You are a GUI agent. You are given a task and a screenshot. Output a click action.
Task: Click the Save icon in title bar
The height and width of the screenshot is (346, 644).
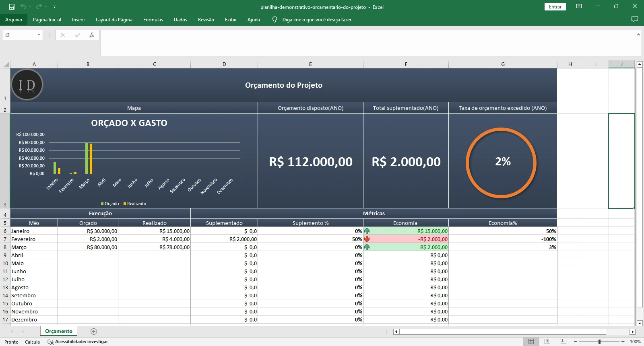(12, 7)
